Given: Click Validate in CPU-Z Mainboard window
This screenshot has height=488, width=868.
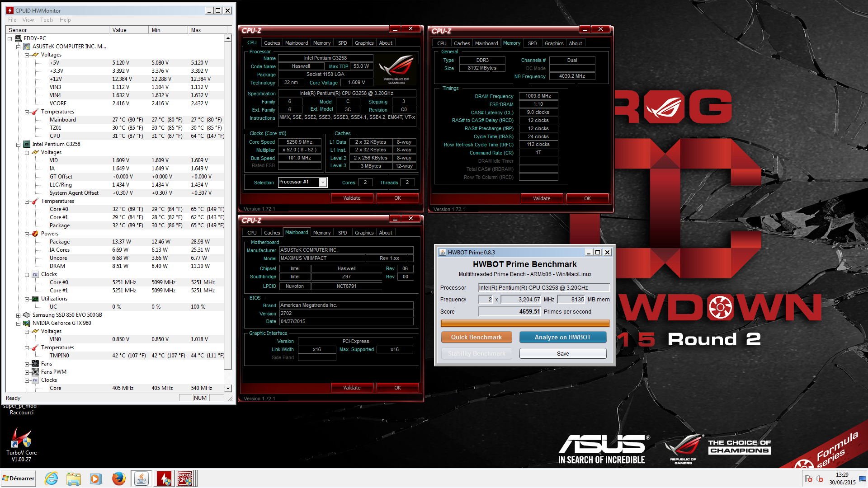Looking at the screenshot, I should tap(352, 388).
